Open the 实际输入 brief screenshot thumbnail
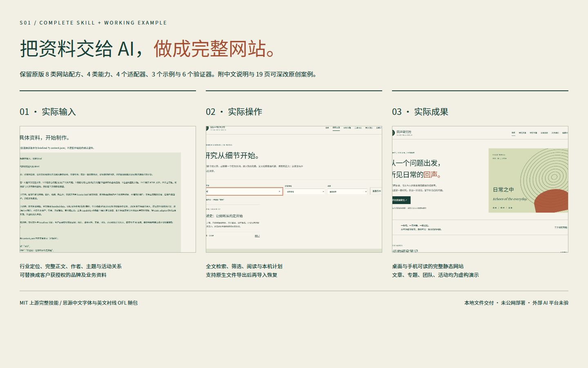This screenshot has height=368, width=588. pos(108,189)
